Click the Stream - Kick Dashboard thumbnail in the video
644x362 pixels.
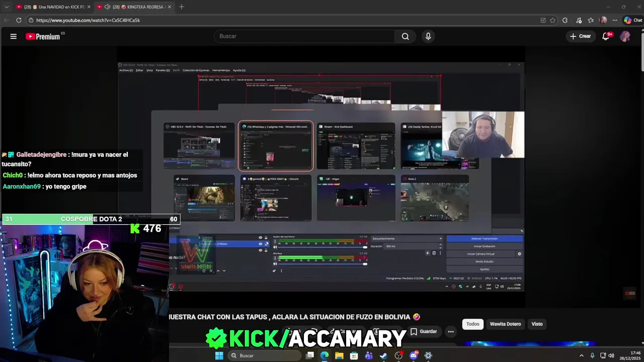coord(356,146)
